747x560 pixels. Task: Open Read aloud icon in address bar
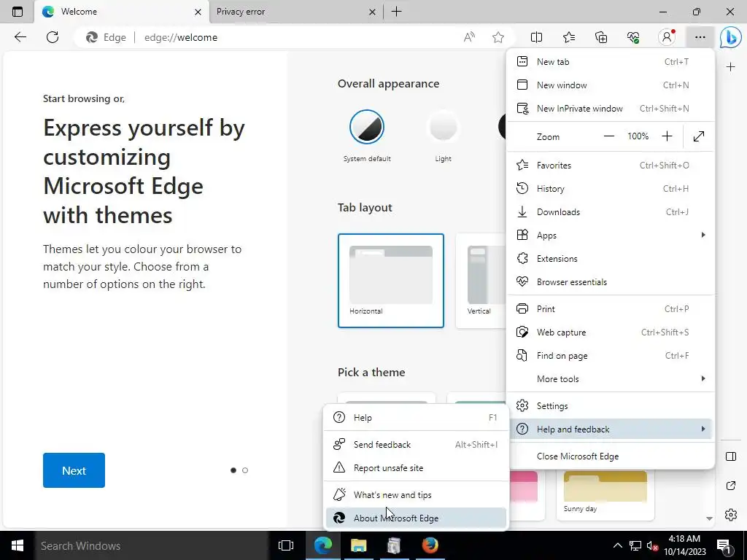click(469, 37)
